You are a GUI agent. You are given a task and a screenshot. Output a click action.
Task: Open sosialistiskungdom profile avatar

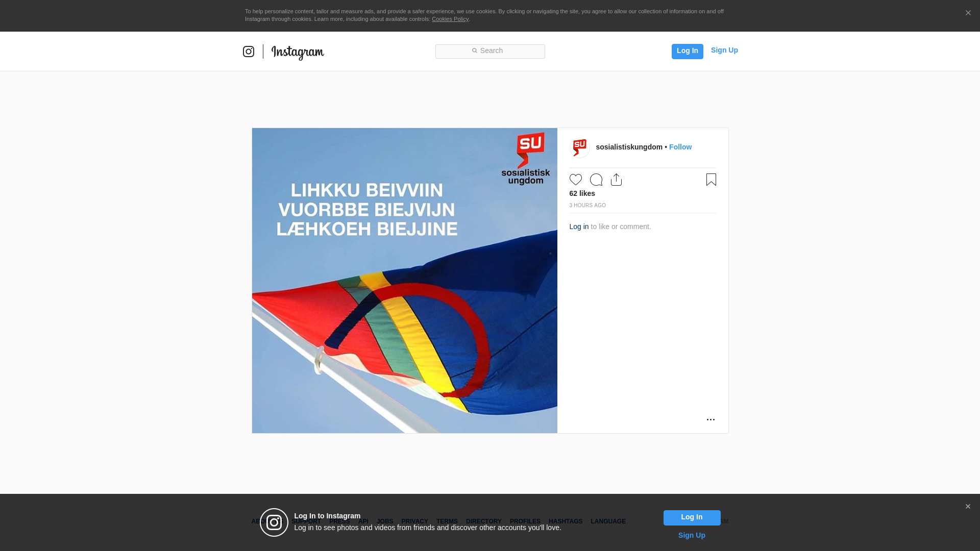580,148
